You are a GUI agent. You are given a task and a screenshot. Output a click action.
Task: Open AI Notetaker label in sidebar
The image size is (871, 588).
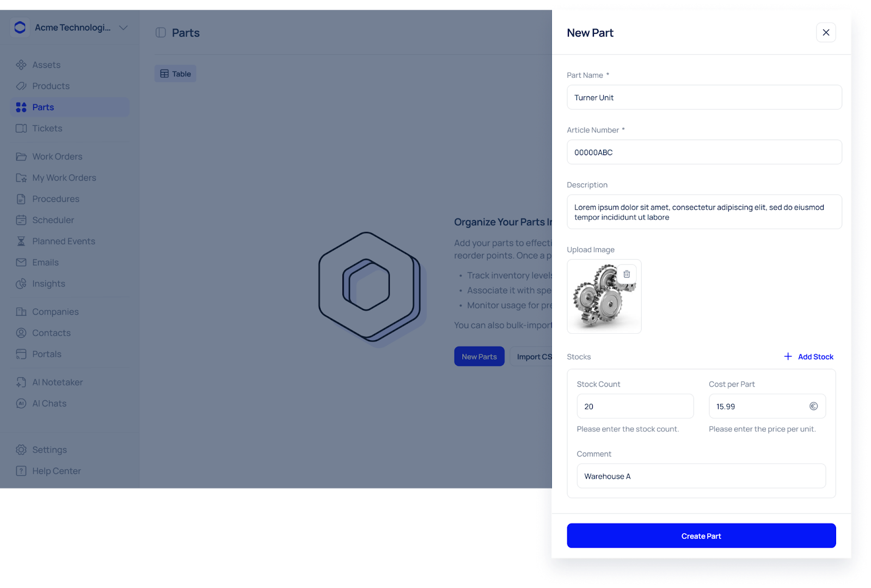click(57, 382)
